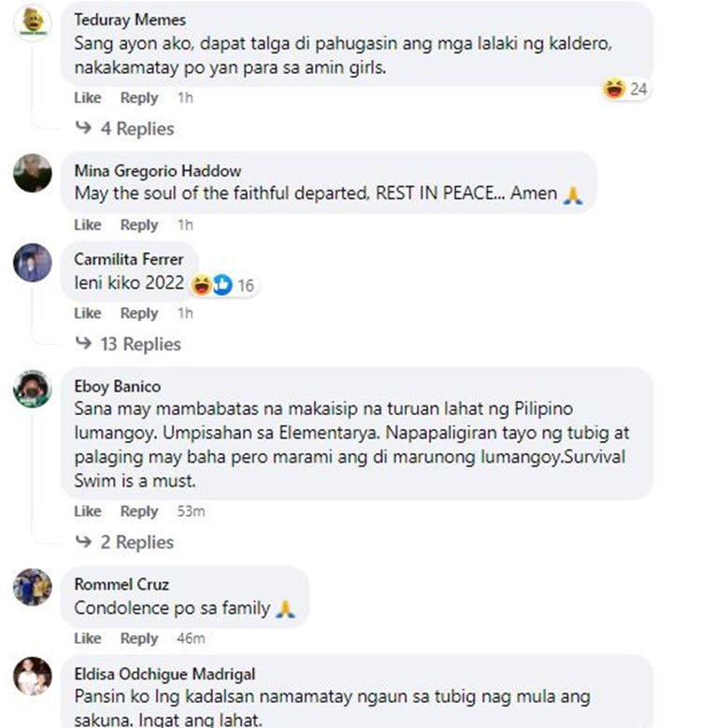
Task: Like Teduray Memes' comment
Action: pyautogui.click(x=88, y=98)
